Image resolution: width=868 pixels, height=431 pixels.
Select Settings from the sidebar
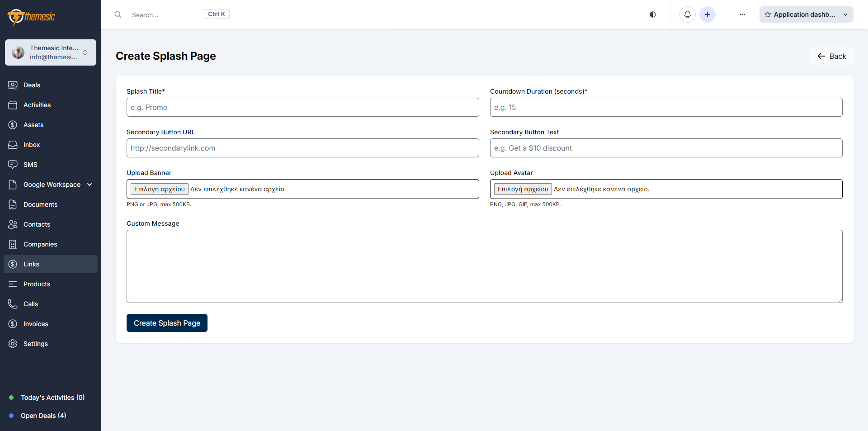tap(35, 343)
